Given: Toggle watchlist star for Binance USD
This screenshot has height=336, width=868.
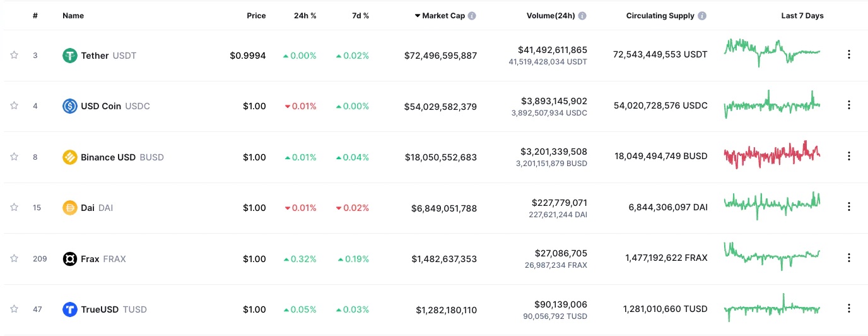Looking at the screenshot, I should pyautogui.click(x=14, y=157).
